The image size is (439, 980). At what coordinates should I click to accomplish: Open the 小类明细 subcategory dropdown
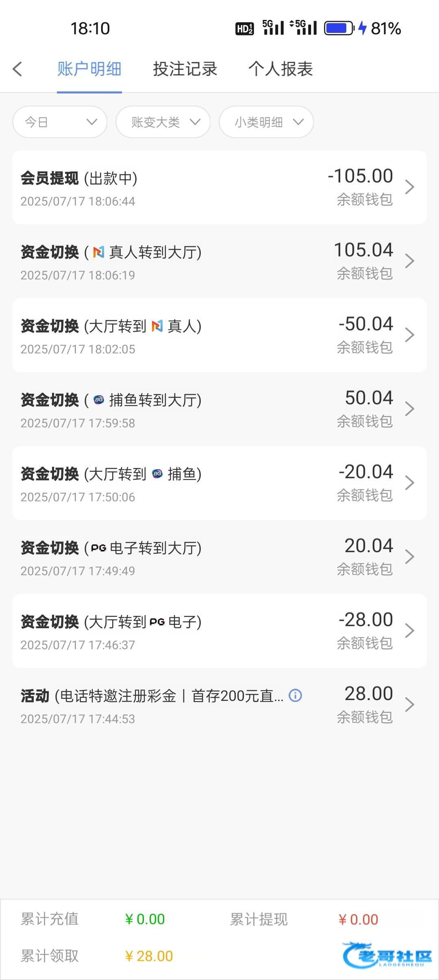coord(266,122)
